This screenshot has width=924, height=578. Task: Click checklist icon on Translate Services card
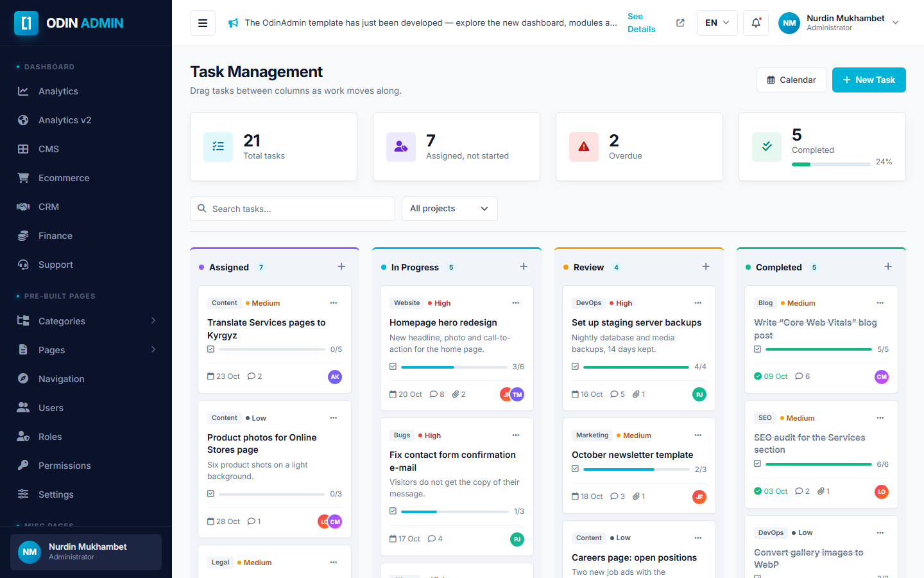point(210,349)
